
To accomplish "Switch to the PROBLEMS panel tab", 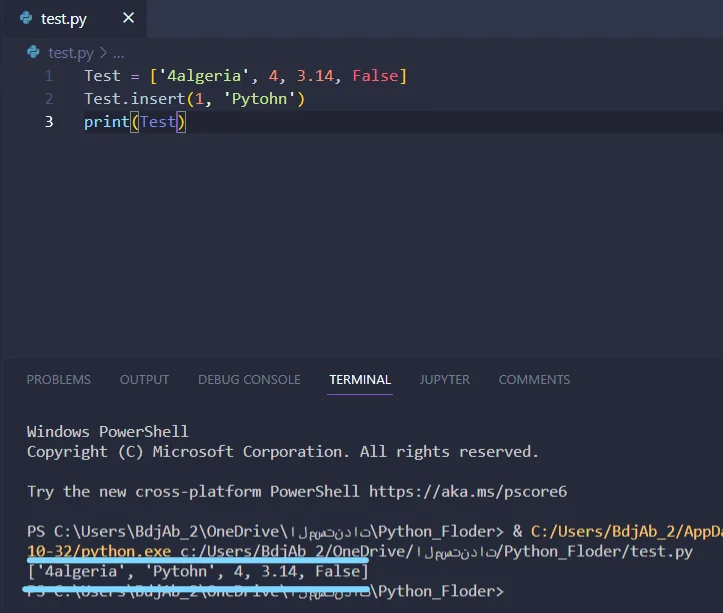I will (58, 380).
